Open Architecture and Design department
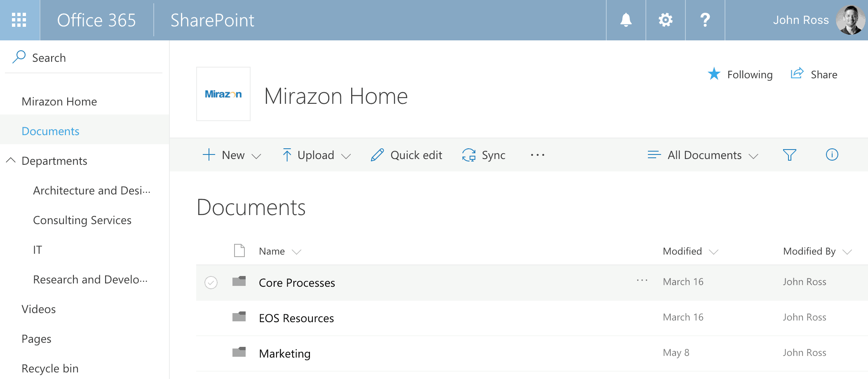 (92, 190)
